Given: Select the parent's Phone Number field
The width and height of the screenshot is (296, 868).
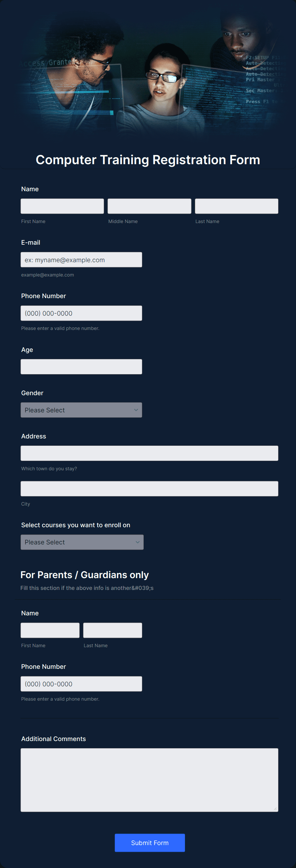Looking at the screenshot, I should point(81,683).
